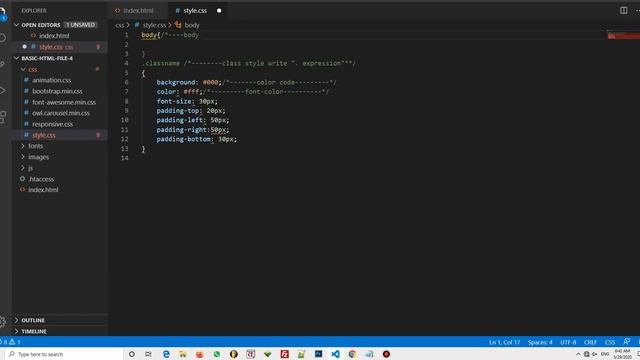Open WhatsApp from the taskbar
Screen dimensions: 640x360
[x=217, y=354]
